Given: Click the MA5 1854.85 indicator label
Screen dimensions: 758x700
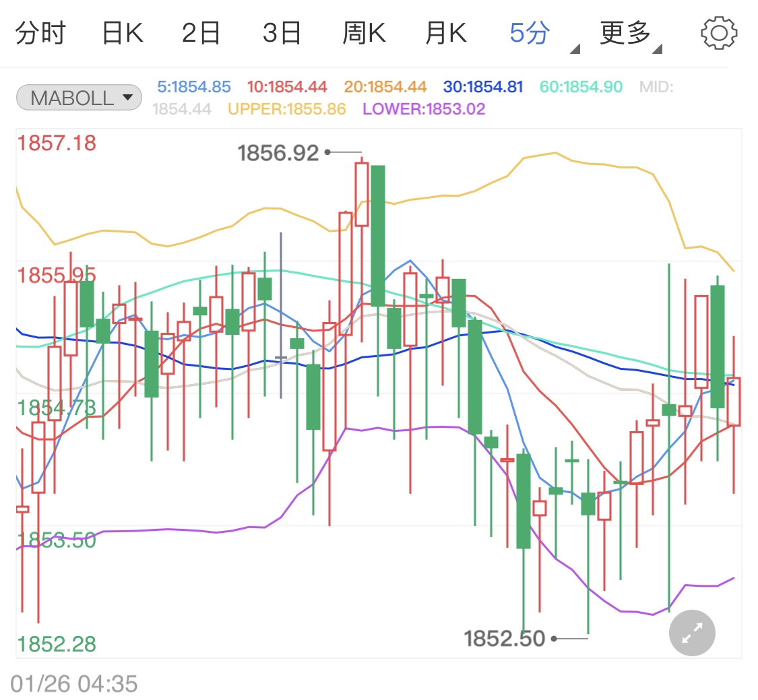Looking at the screenshot, I should (195, 86).
